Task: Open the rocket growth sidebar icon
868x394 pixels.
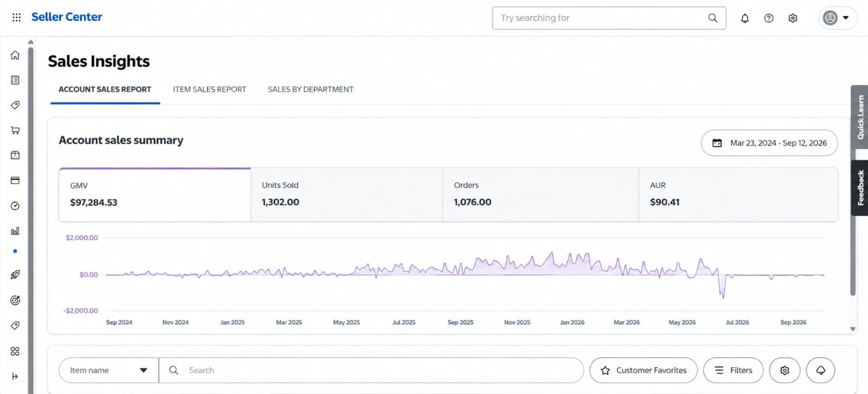Action: point(15,275)
